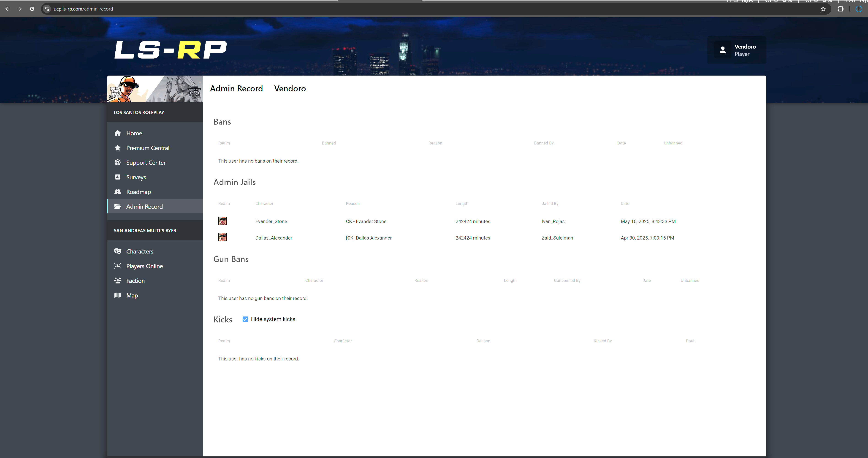Image resolution: width=868 pixels, height=458 pixels.
Task: Click jailed-by name Ivan_Rojas
Action: (553, 221)
